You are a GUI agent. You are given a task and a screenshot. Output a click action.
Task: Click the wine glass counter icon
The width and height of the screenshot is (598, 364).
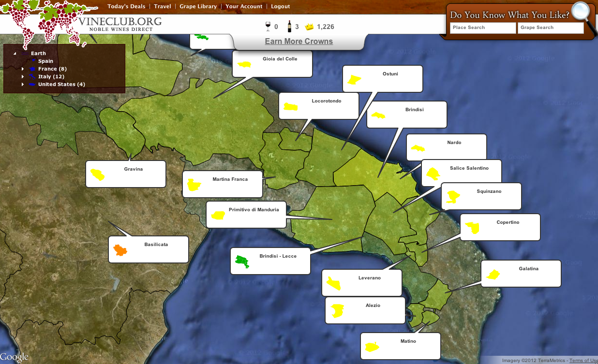[x=268, y=27]
